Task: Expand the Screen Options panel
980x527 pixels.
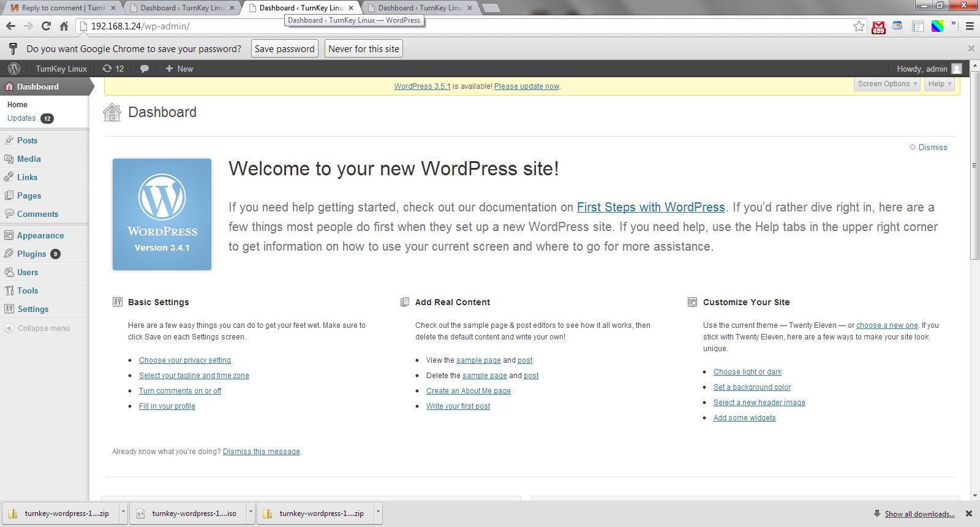Action: tap(887, 84)
